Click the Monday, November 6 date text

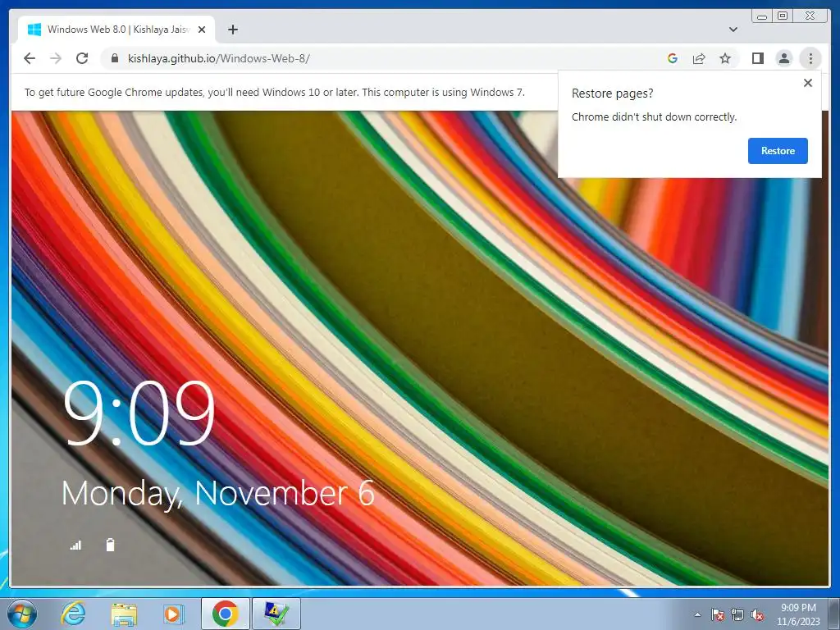(218, 493)
